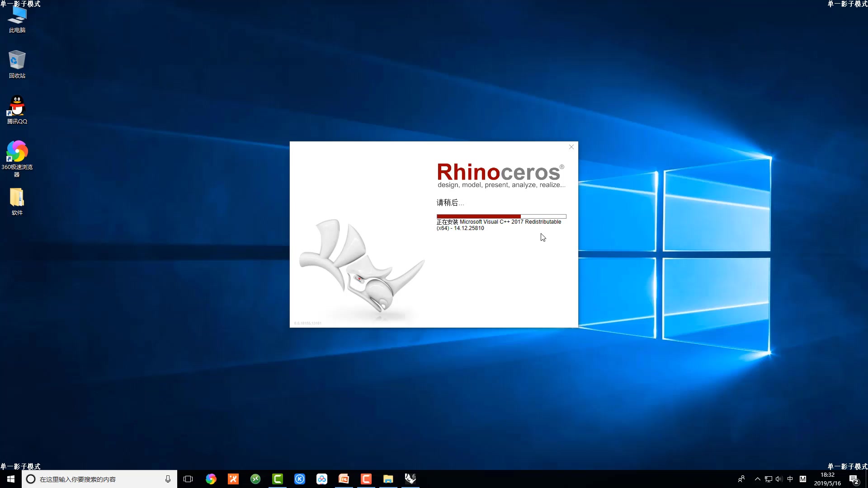Select the 回收站 recycle bin icon
This screenshot has width=868, height=488.
[x=17, y=65]
